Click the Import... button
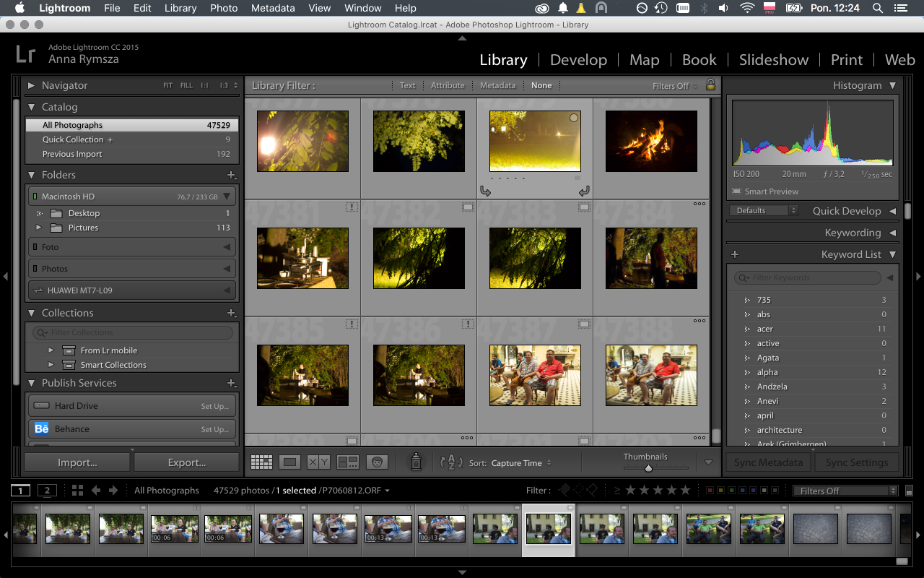The width and height of the screenshot is (924, 578). pyautogui.click(x=77, y=462)
